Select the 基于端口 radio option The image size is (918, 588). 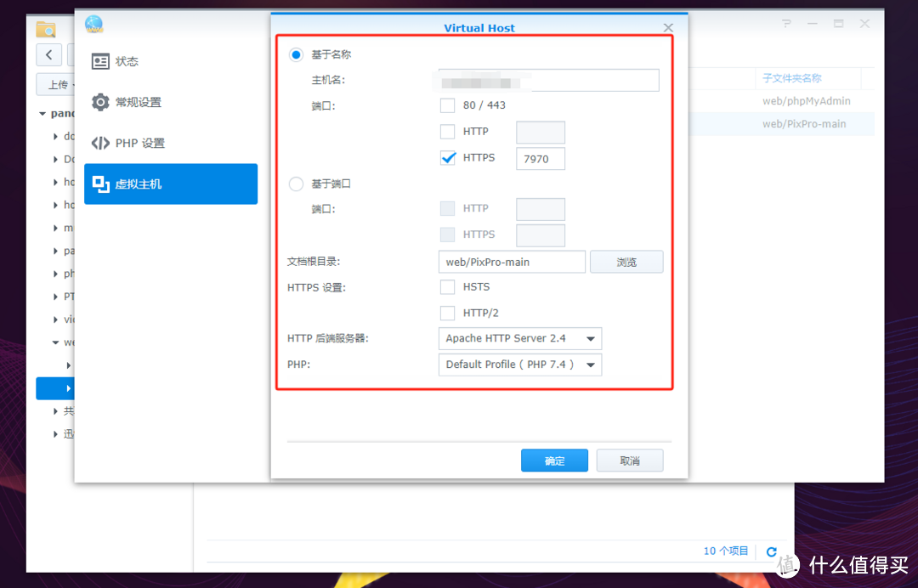pos(297,184)
